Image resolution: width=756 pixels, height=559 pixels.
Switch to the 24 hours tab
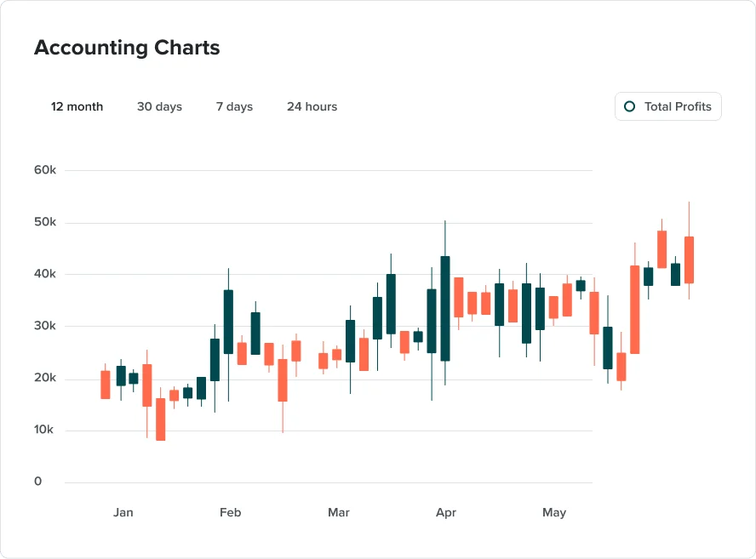coord(312,106)
